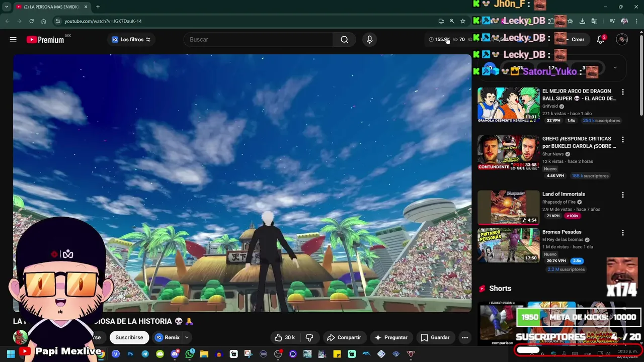
Task: Open File Explorer from the taskbar
Action: coord(204,354)
